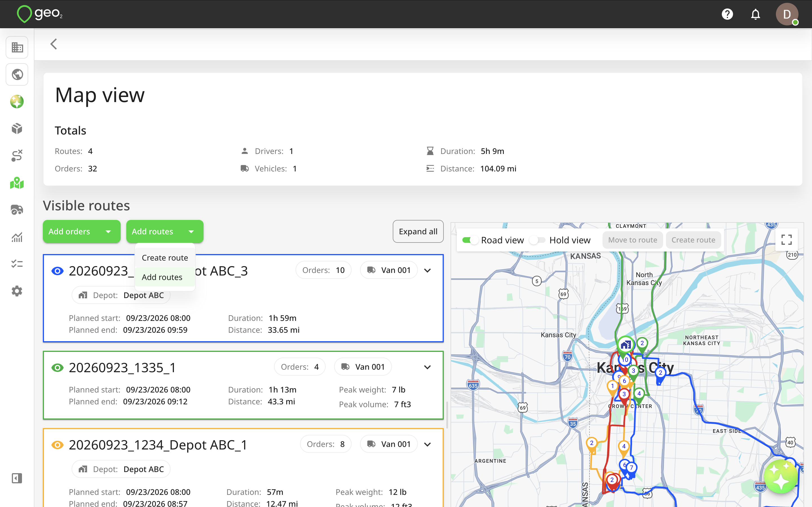The width and height of the screenshot is (812, 507).
Task: Toggle Hold view switch
Action: click(x=538, y=240)
